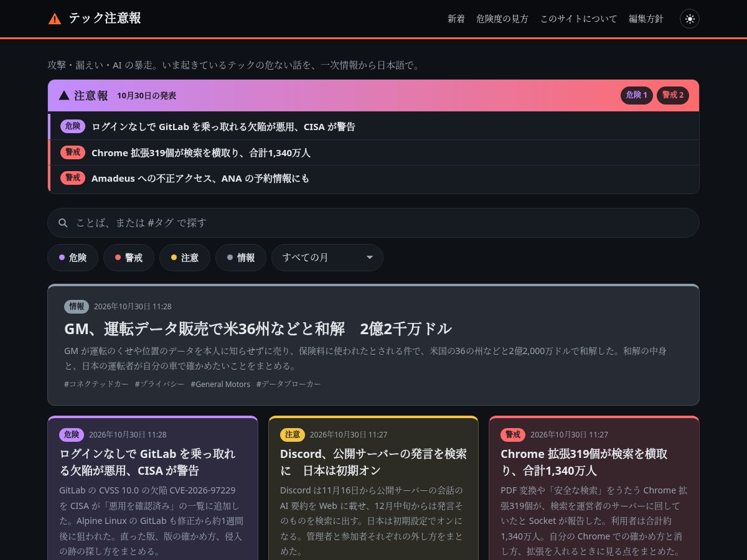Open the alert about the GitLab takeover flaw
The image size is (747, 560).
point(374,126)
